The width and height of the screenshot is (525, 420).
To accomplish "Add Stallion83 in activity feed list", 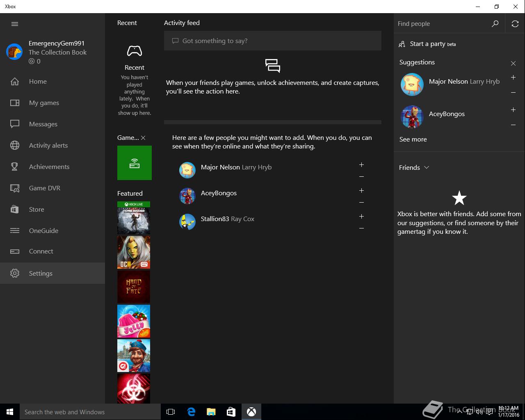I will pos(361,216).
